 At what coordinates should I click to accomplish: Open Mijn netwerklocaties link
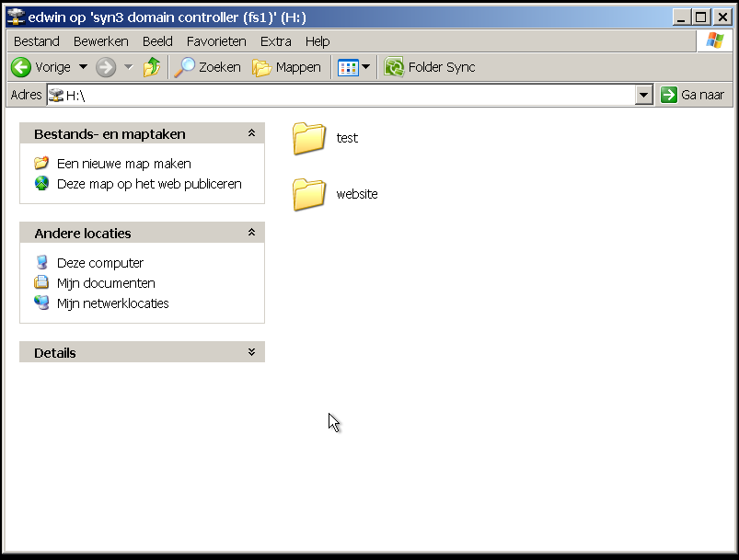[x=112, y=303]
